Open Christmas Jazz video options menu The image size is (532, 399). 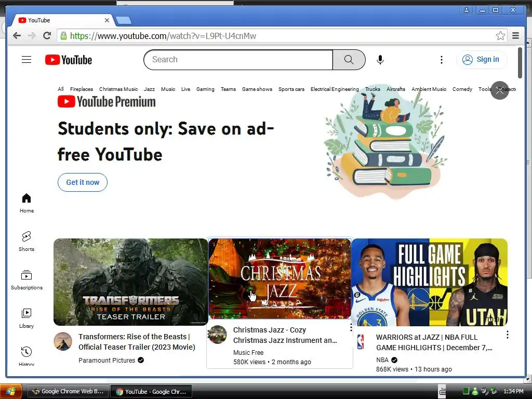click(x=351, y=328)
